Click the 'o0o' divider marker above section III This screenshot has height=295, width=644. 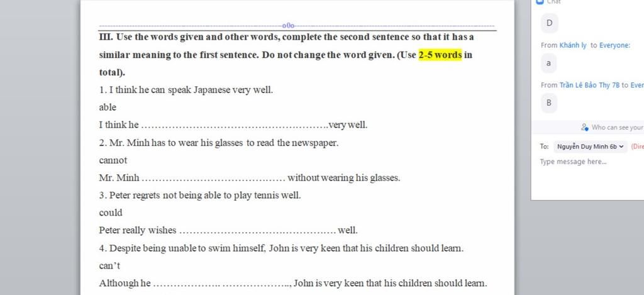click(288, 25)
